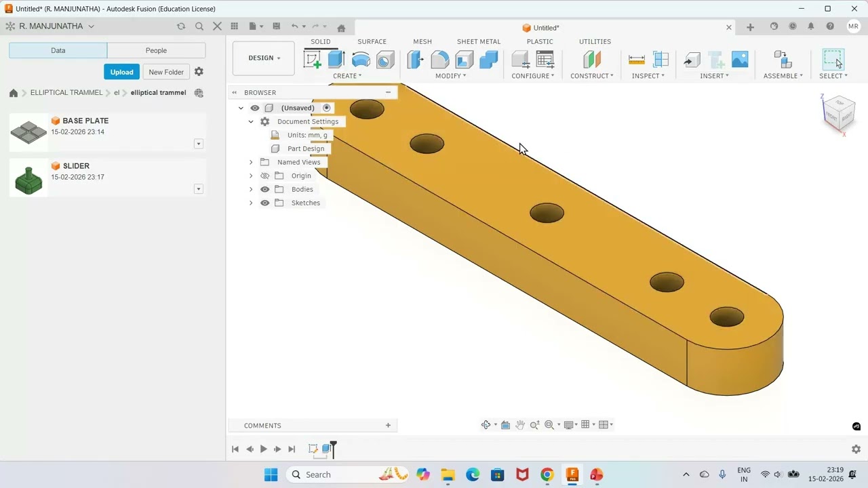This screenshot has width=868, height=488.
Task: Play the timeline
Action: point(263,449)
